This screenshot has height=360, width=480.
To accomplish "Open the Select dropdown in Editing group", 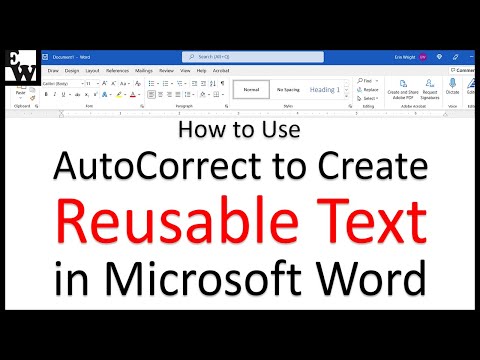I will point(367,98).
